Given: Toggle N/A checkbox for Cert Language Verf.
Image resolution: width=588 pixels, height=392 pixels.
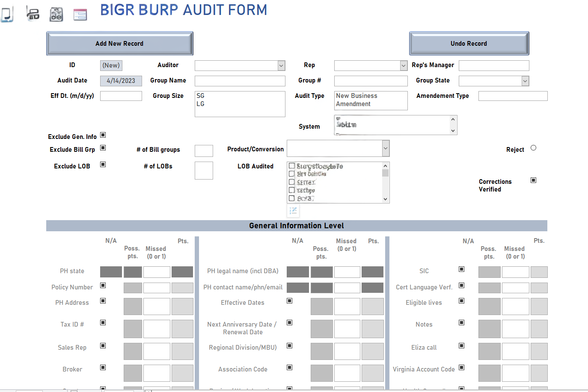Looking at the screenshot, I should pyautogui.click(x=462, y=285).
